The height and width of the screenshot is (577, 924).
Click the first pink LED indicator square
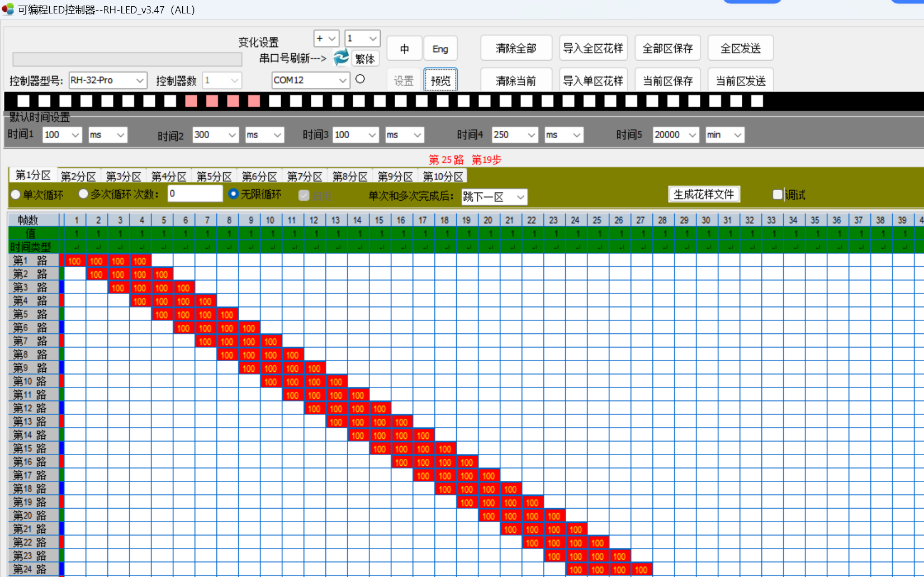tap(191, 101)
